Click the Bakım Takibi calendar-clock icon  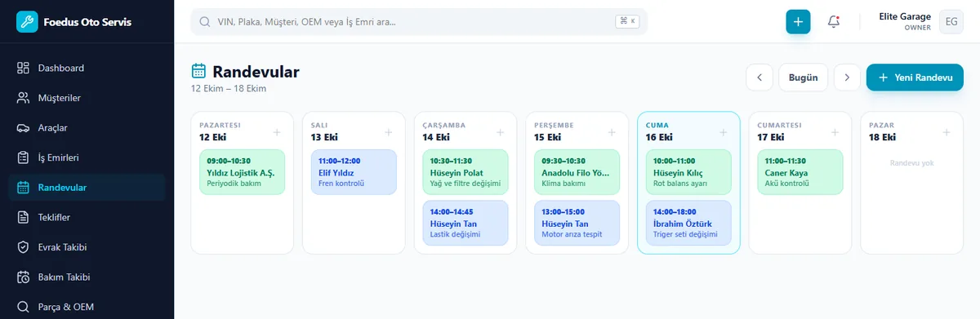pos(24,277)
